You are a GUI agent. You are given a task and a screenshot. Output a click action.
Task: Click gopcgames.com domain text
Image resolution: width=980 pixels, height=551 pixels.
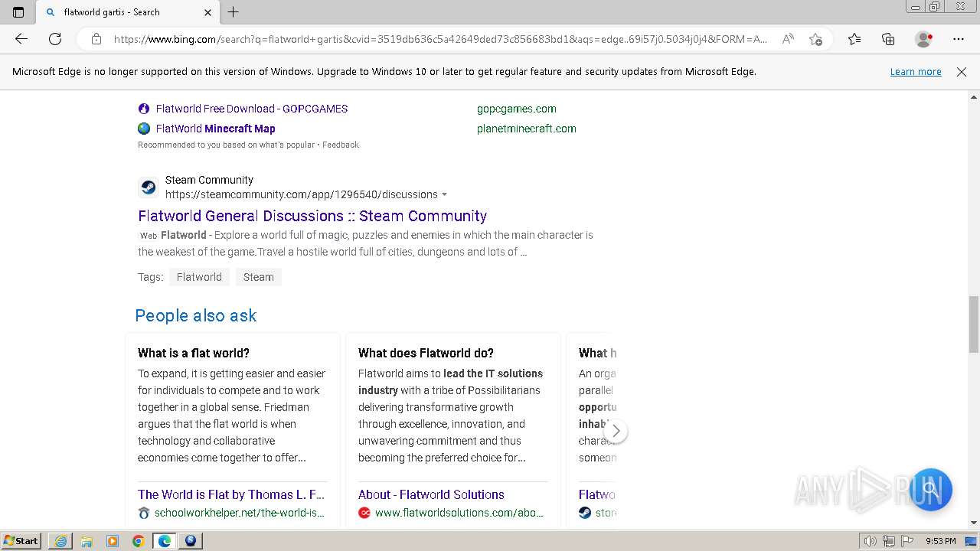pos(517,109)
